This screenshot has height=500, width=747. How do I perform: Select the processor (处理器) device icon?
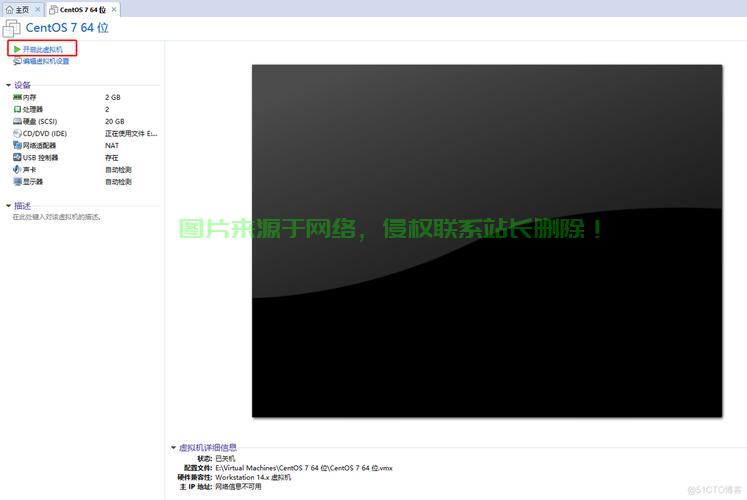tap(17, 109)
